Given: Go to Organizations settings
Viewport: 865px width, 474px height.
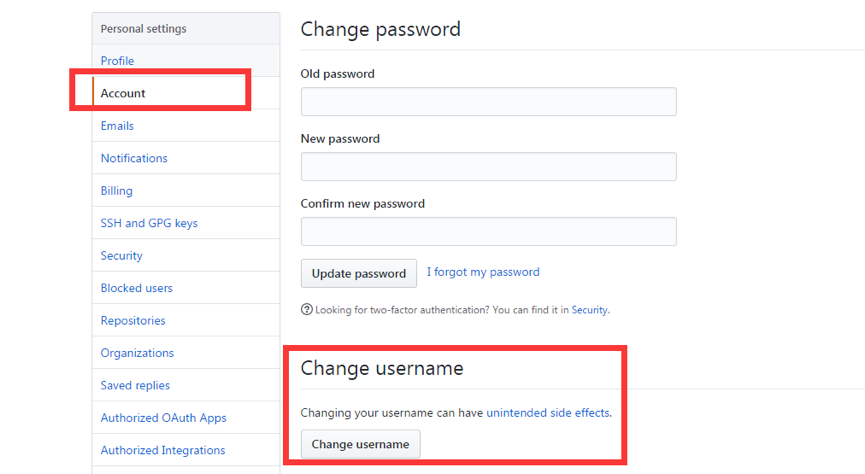Looking at the screenshot, I should [x=137, y=353].
